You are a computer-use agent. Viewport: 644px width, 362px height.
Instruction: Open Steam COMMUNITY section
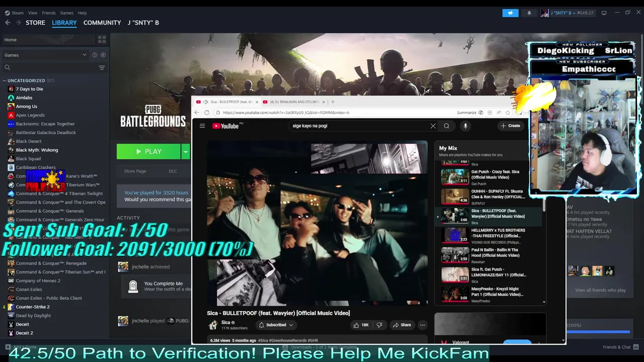[102, 23]
